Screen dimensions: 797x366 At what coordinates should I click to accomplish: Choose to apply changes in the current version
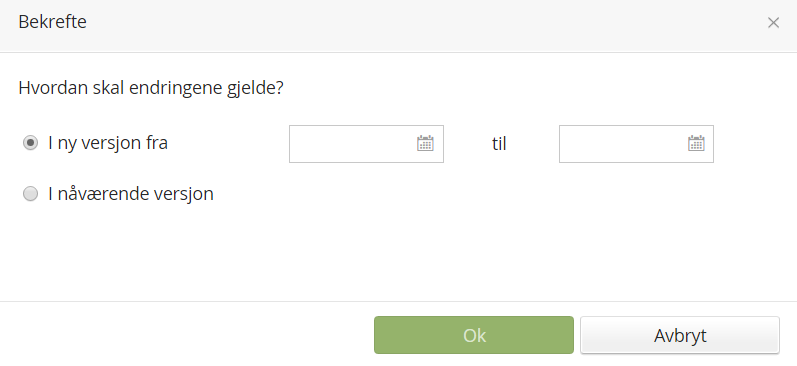tap(30, 194)
